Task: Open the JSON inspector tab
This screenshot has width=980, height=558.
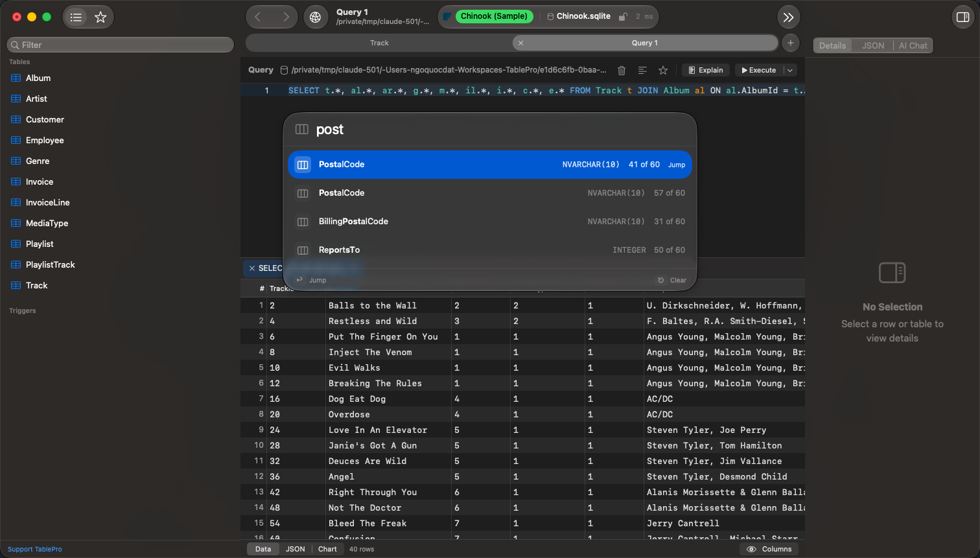Action: point(872,45)
